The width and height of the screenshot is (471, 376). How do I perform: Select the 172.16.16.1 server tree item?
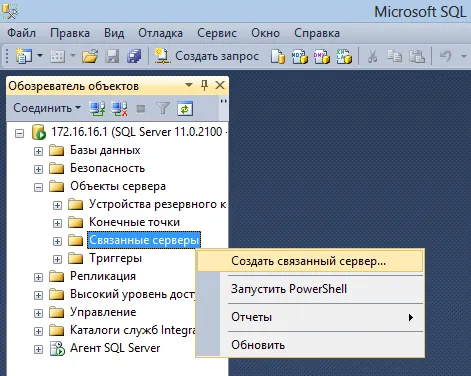(139, 132)
